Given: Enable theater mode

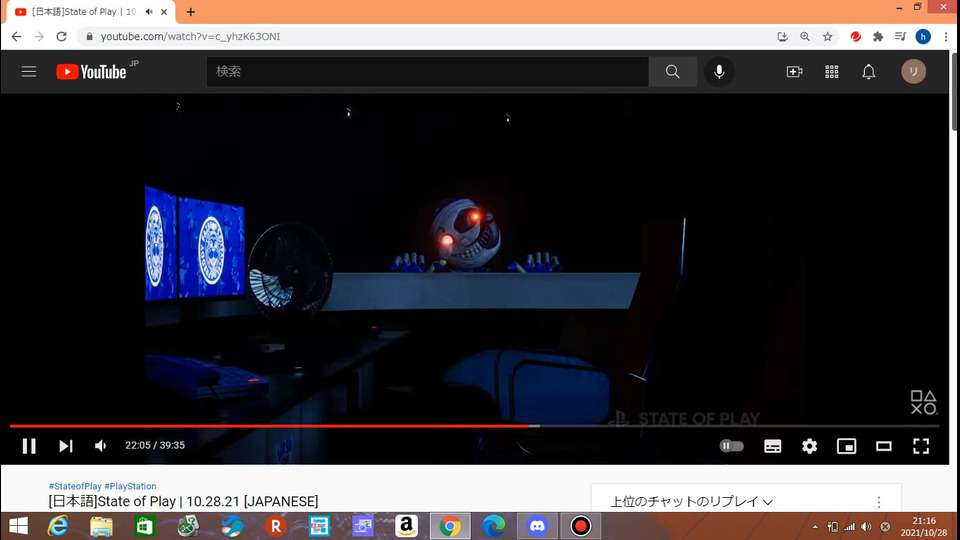Looking at the screenshot, I should [x=883, y=446].
